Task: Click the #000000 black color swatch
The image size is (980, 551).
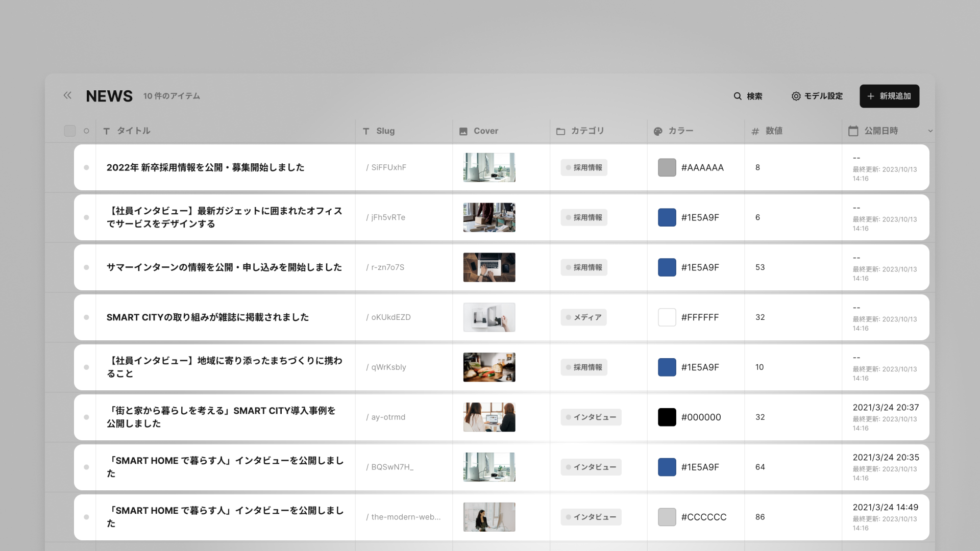Action: (667, 417)
